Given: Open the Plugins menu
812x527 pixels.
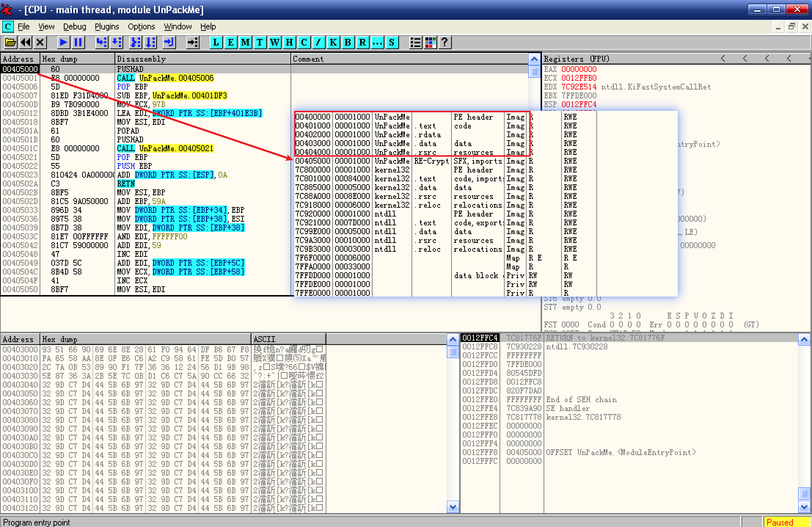Looking at the screenshot, I should click(x=107, y=27).
